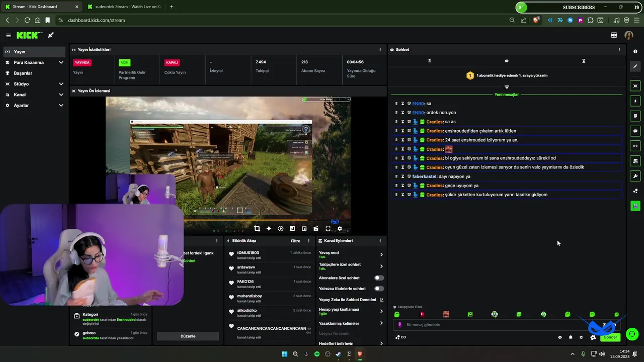The height and width of the screenshot is (362, 644).
Task: Click clip icon in preview toolbar
Action: pos(316,229)
